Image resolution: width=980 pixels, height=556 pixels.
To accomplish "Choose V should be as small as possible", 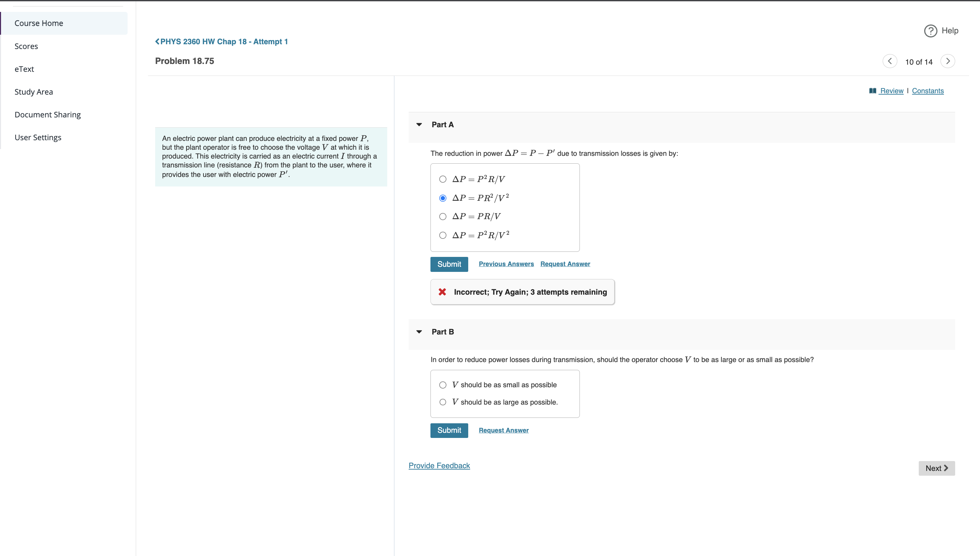I will click(442, 385).
